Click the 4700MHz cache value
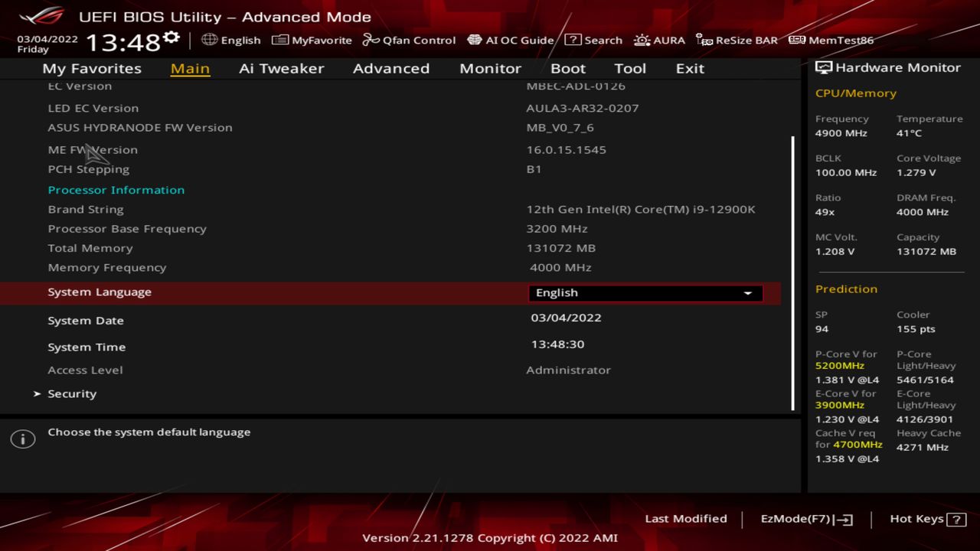Screen dimensions: 980x551 tap(857, 445)
